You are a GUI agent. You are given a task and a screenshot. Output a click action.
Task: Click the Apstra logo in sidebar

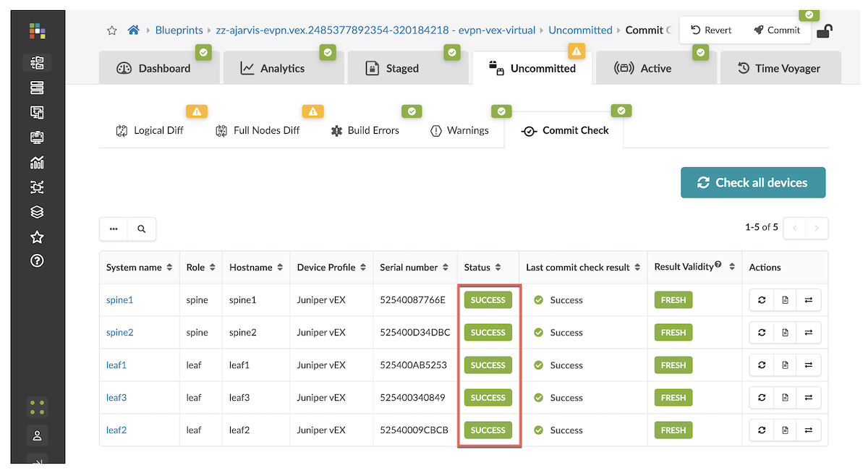[37, 31]
